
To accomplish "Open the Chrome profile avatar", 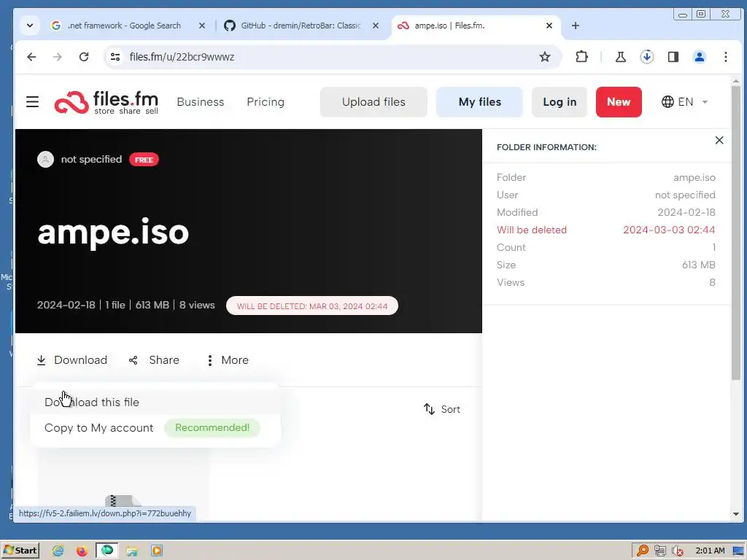I will click(x=700, y=57).
